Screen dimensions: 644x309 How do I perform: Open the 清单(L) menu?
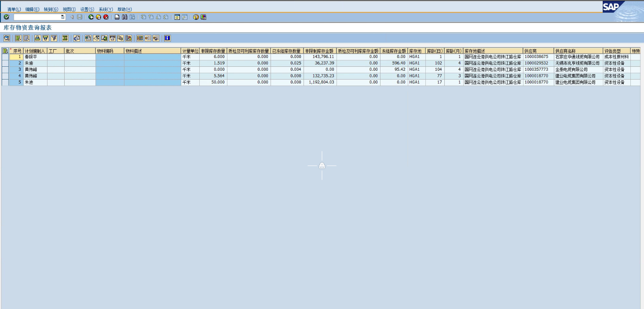coord(14,9)
